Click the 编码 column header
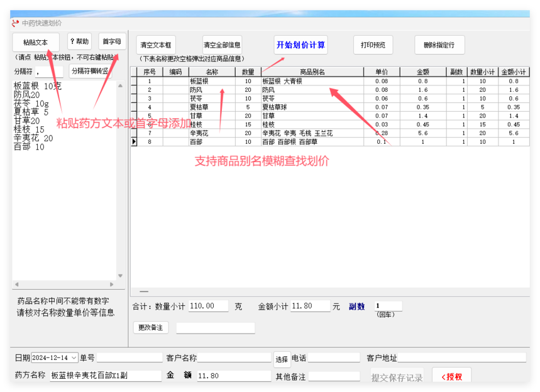 tap(175, 72)
